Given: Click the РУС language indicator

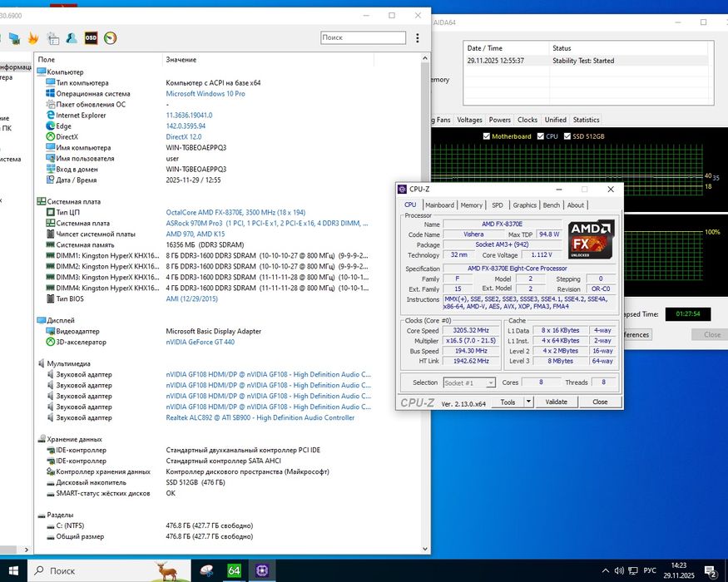Looking at the screenshot, I should click(x=650, y=570).
